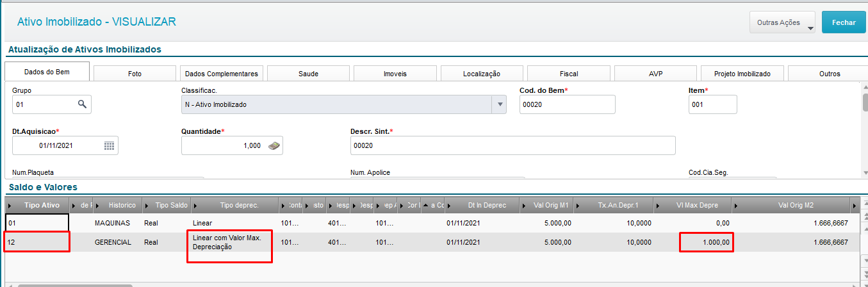
Task: Open the Projeto Imobilizado tab
Action: pyautogui.click(x=742, y=74)
